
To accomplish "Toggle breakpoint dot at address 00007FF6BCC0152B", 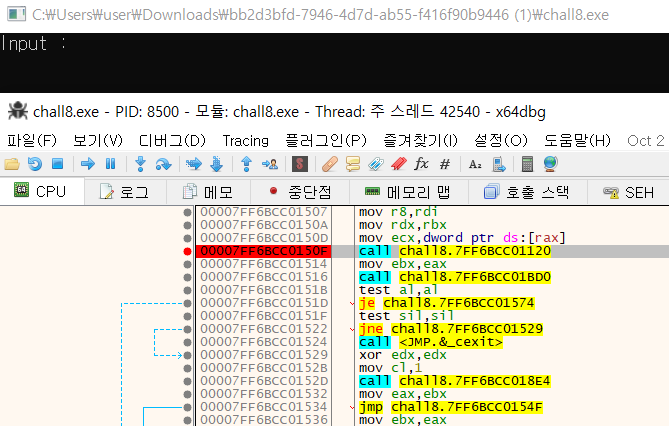I will tap(187, 368).
